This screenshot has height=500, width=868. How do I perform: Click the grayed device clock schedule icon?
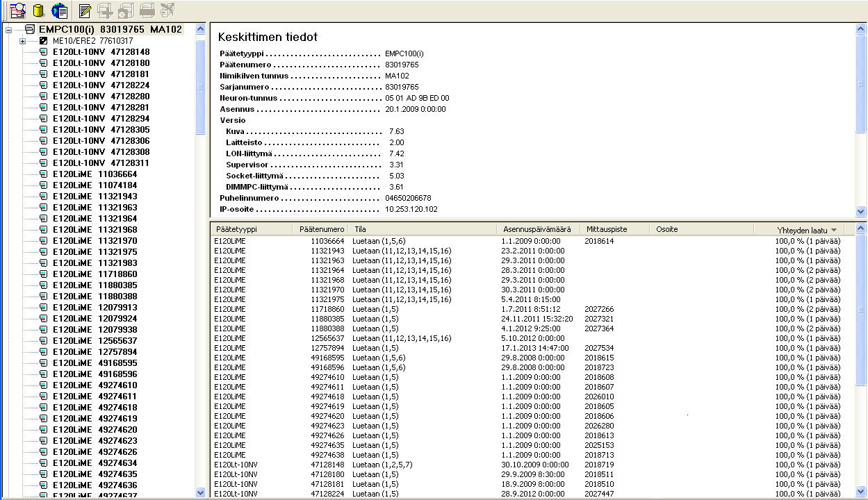(126, 10)
